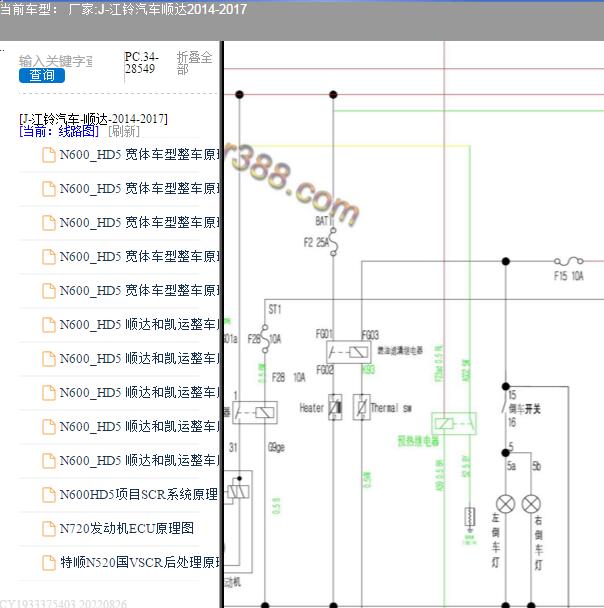Click the 左侧车灯 lamp symbol
604x608 pixels.
point(506,504)
